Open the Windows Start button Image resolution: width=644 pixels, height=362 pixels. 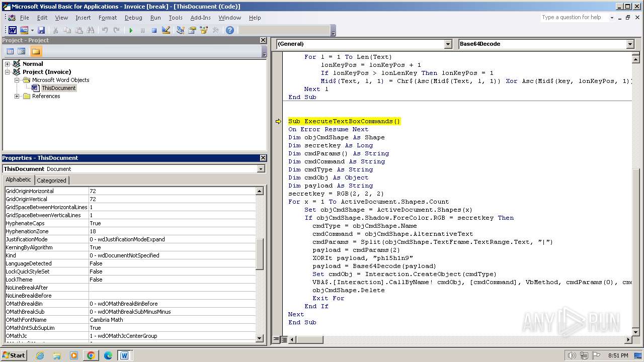tap(14, 355)
